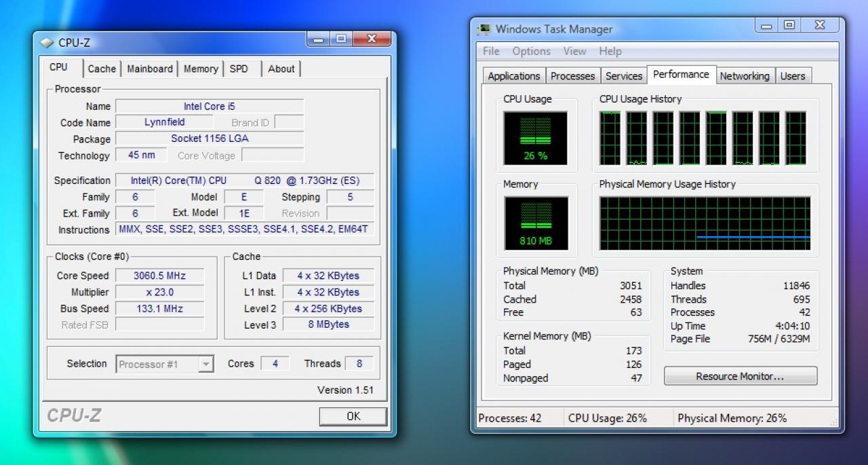Click the CPU-Z title bar icon
868x465 pixels.
[x=47, y=43]
